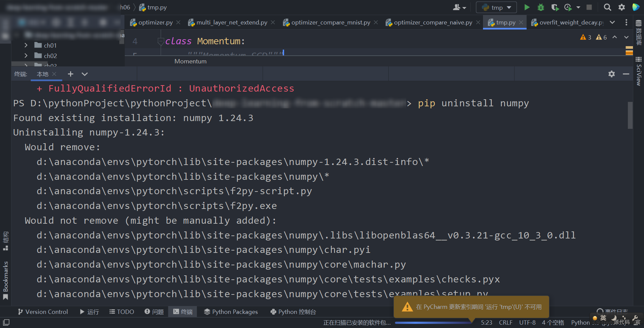Open the user account icon dropdown
Screen dimensions: 644x328
coord(459,7)
